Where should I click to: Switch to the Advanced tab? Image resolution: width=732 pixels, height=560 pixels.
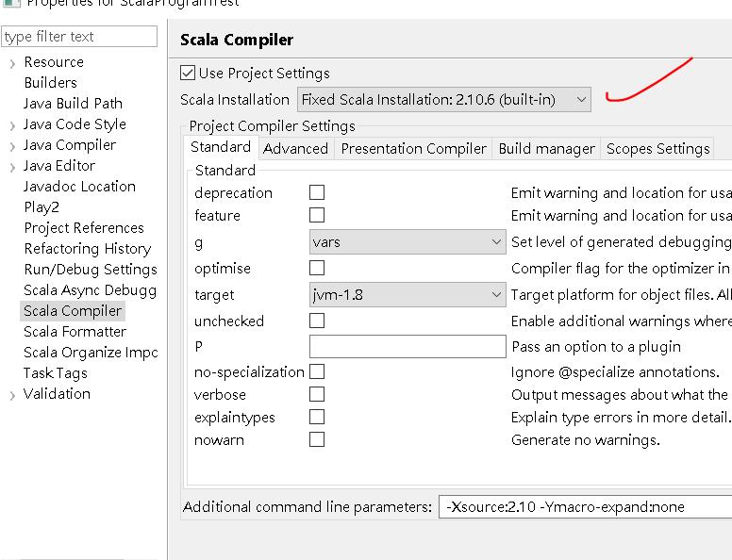pos(295,148)
